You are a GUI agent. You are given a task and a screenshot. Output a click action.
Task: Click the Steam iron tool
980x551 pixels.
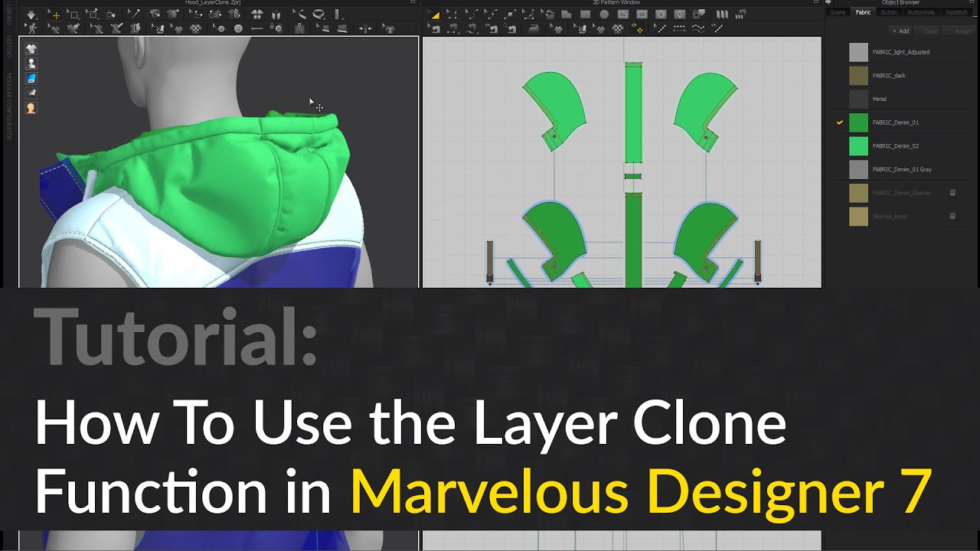(534, 29)
